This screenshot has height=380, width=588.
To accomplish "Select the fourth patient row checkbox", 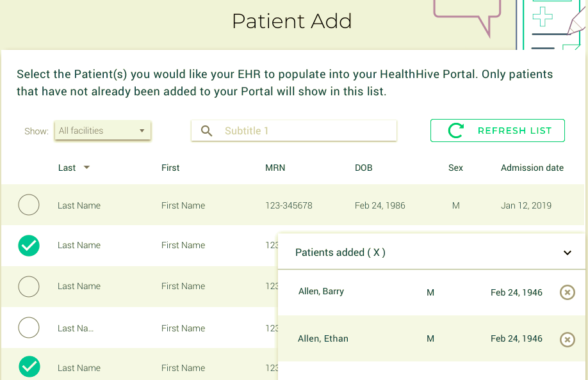I will tap(29, 328).
